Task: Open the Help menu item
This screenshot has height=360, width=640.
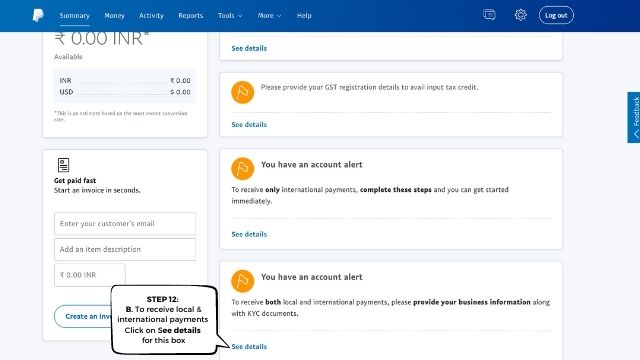Action: tap(304, 16)
